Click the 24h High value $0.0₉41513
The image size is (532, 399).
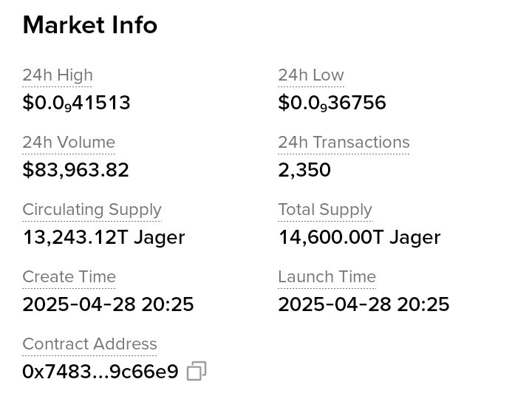[x=76, y=103]
